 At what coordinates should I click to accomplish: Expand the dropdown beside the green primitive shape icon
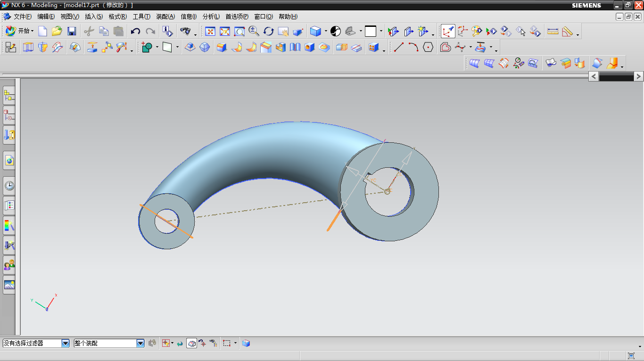tap(157, 47)
